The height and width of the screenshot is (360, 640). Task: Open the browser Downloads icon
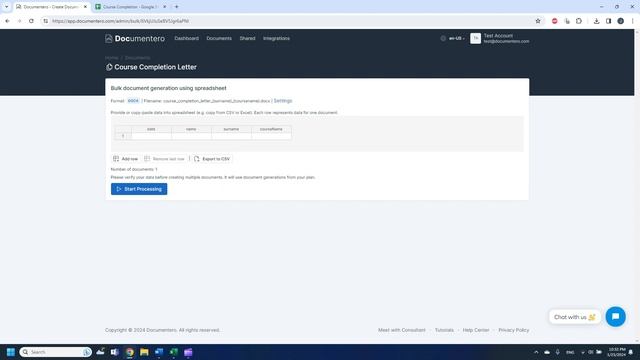click(x=596, y=21)
